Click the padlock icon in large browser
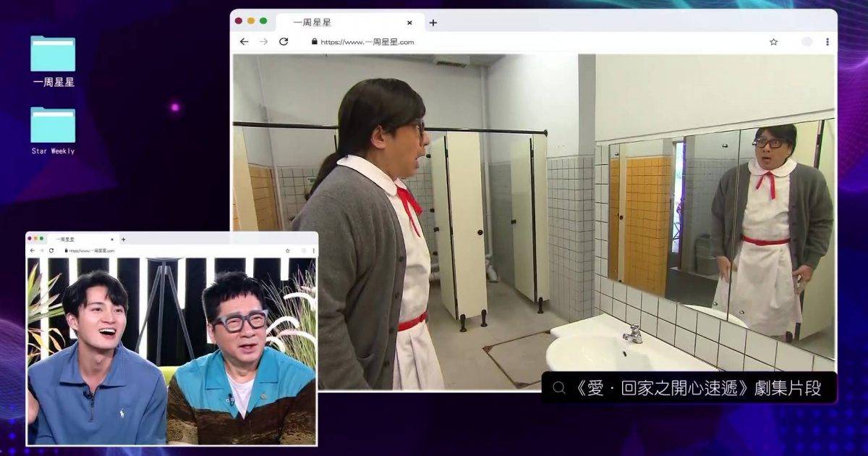This screenshot has width=868, height=456. point(315,42)
